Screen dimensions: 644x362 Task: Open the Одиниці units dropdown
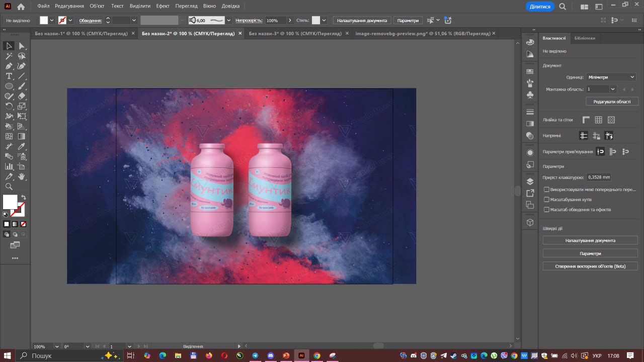pos(611,77)
